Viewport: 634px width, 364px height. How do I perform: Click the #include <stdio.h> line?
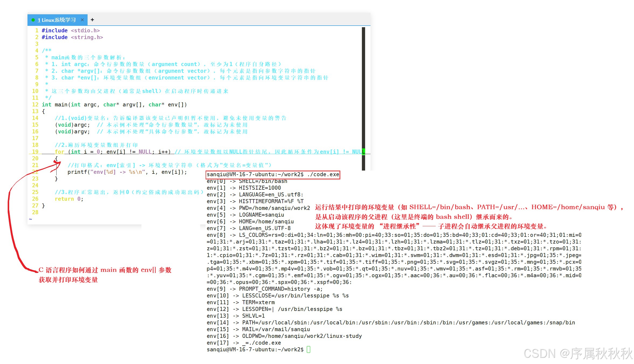[71, 30]
